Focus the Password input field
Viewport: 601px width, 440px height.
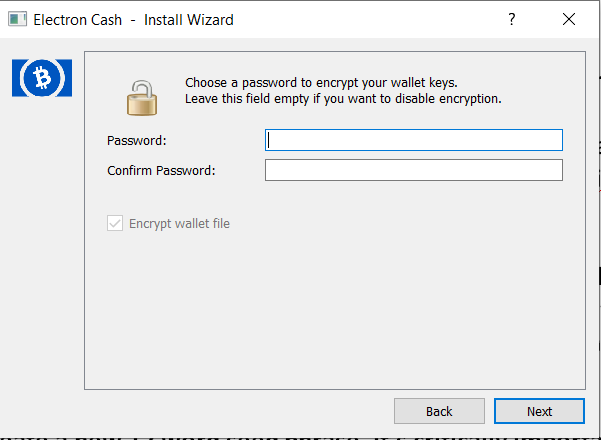(x=413, y=140)
